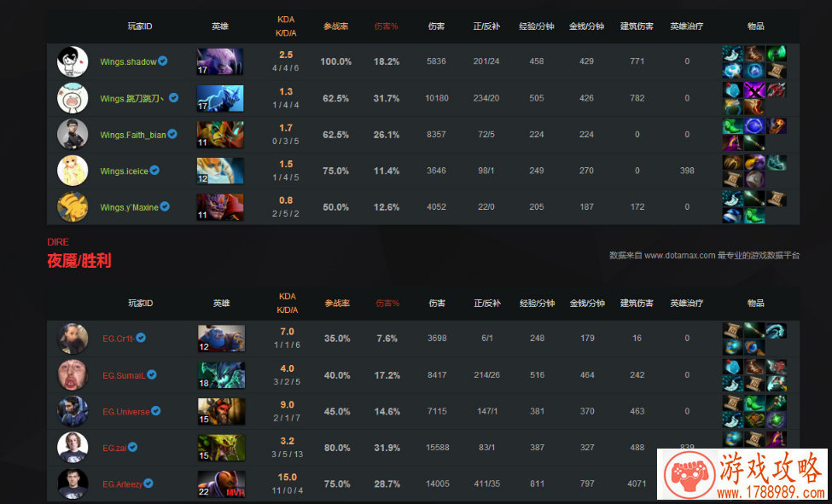This screenshot has height=504, width=832.
Task: Open the Wings.iceice player profile link
Action: pyautogui.click(x=124, y=171)
